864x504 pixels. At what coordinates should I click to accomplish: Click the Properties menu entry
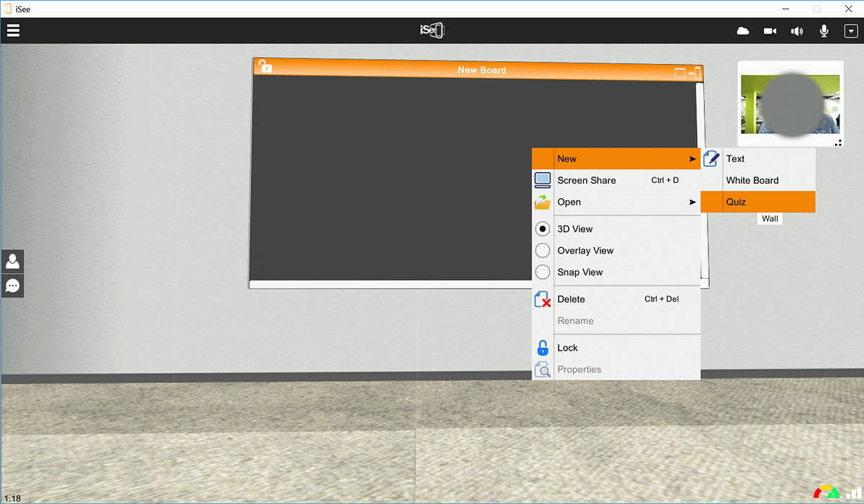pyautogui.click(x=616, y=369)
